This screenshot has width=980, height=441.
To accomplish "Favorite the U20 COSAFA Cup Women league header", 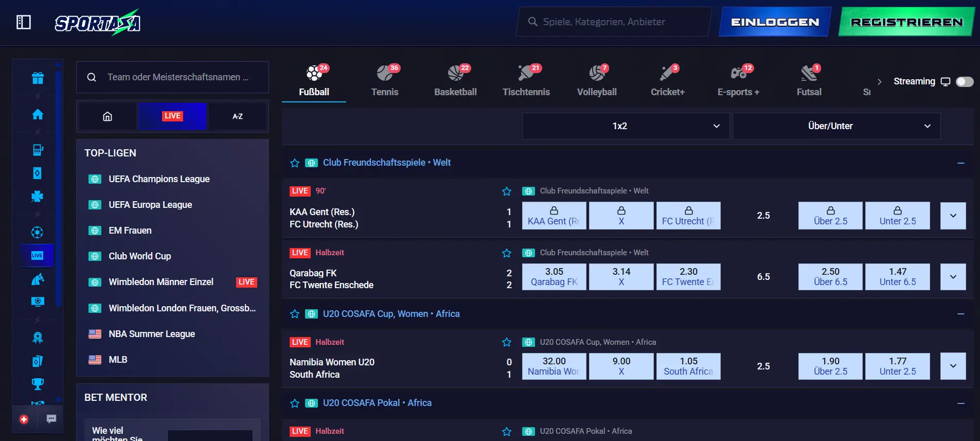I will pyautogui.click(x=295, y=314).
